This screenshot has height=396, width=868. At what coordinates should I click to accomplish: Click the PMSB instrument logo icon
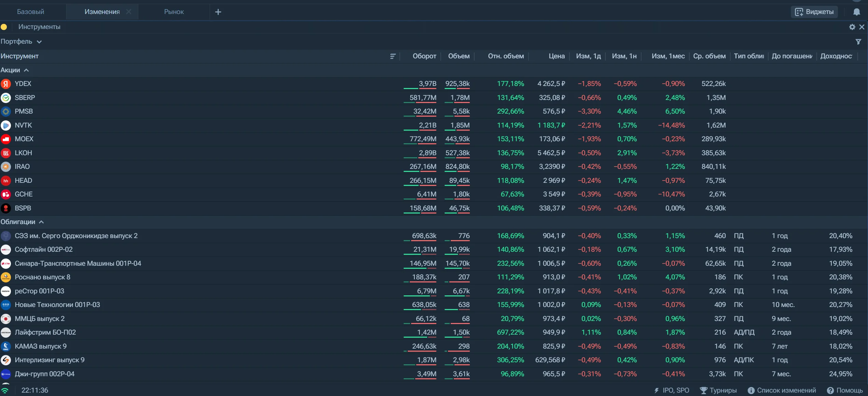click(x=6, y=112)
